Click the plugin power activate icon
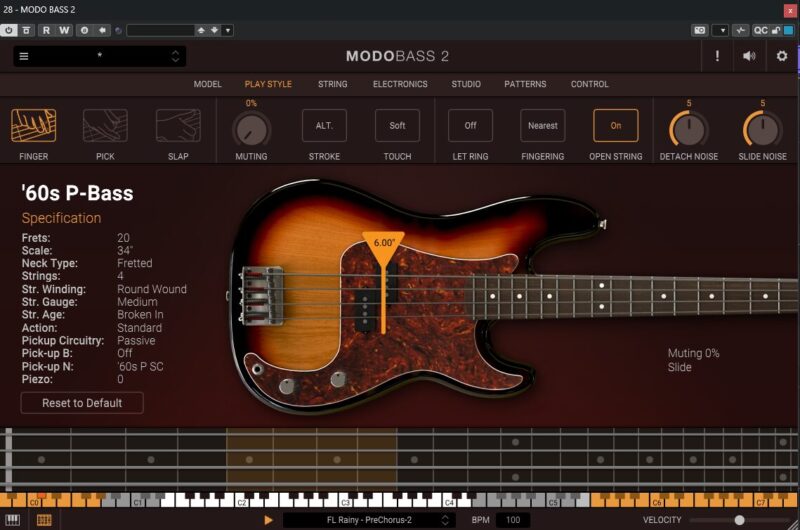The image size is (800, 530). (9, 31)
